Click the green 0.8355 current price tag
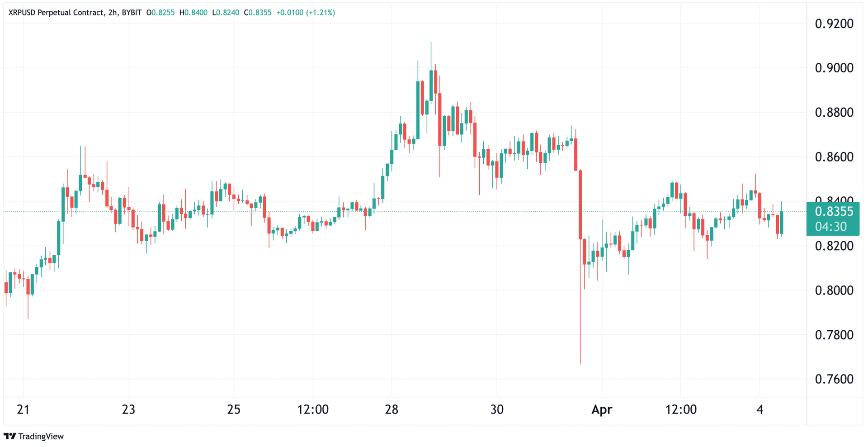Viewport: 868px width, 447px height. tap(834, 211)
